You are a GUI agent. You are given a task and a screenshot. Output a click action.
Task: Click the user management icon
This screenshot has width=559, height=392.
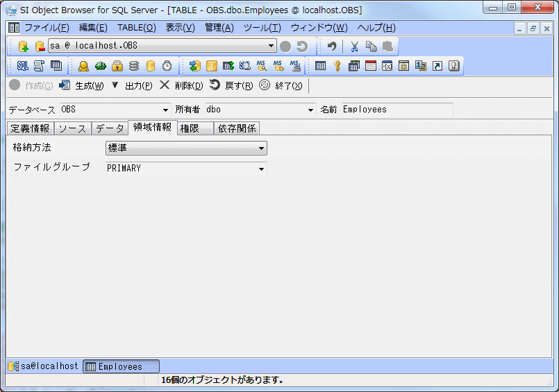[83, 66]
